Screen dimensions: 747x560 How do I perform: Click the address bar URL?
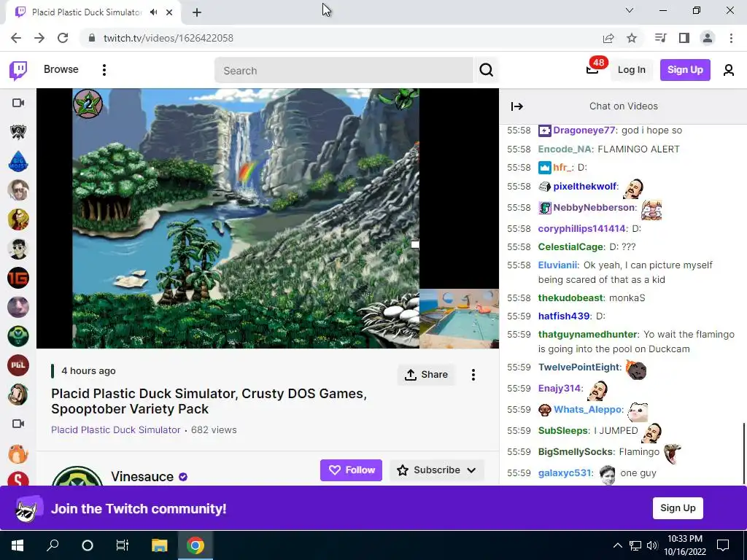click(x=169, y=38)
